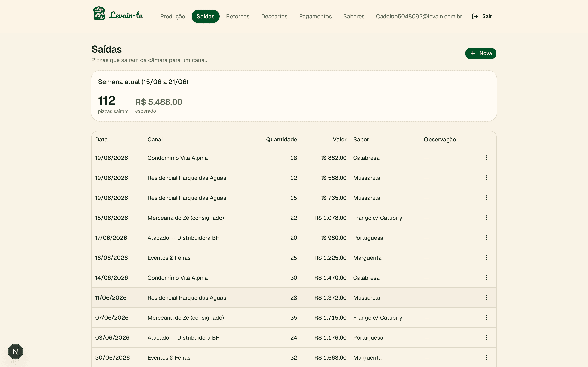Open the Descartes section
The width and height of the screenshot is (588, 367).
click(x=274, y=16)
